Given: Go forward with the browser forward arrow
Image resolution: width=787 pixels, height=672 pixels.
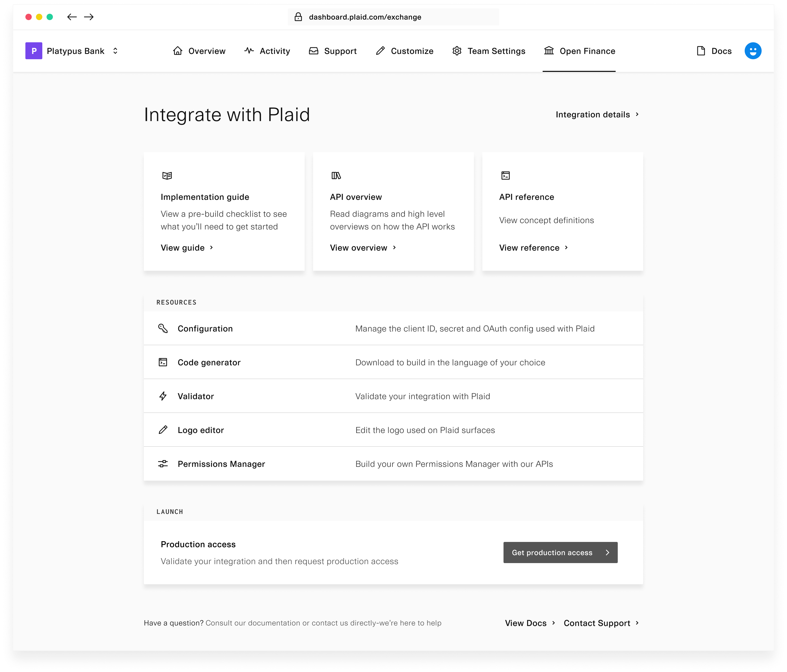Looking at the screenshot, I should (x=89, y=17).
